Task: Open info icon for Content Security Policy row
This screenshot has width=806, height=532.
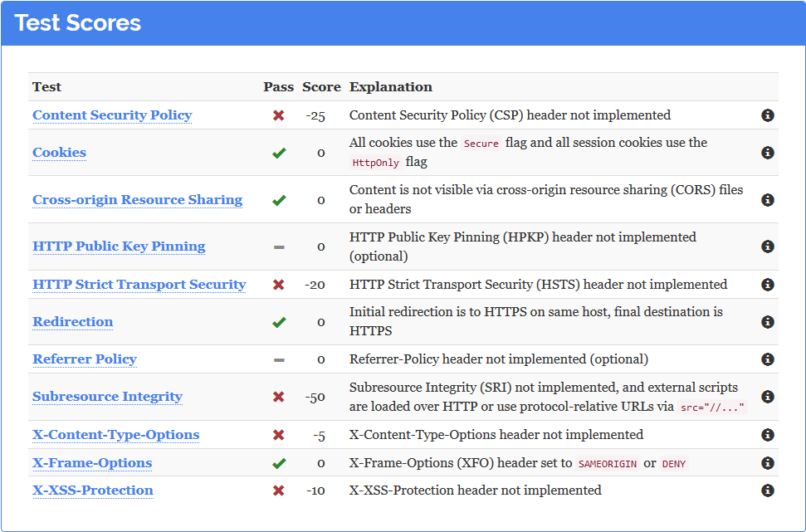Action: (x=768, y=115)
